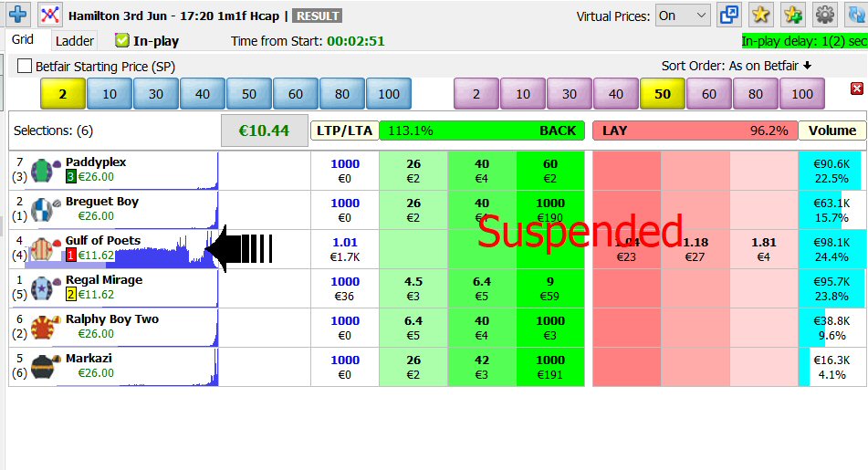This screenshot has height=470, width=868.
Task: Click Gulf of Poets striped silk icon
Action: point(42,249)
